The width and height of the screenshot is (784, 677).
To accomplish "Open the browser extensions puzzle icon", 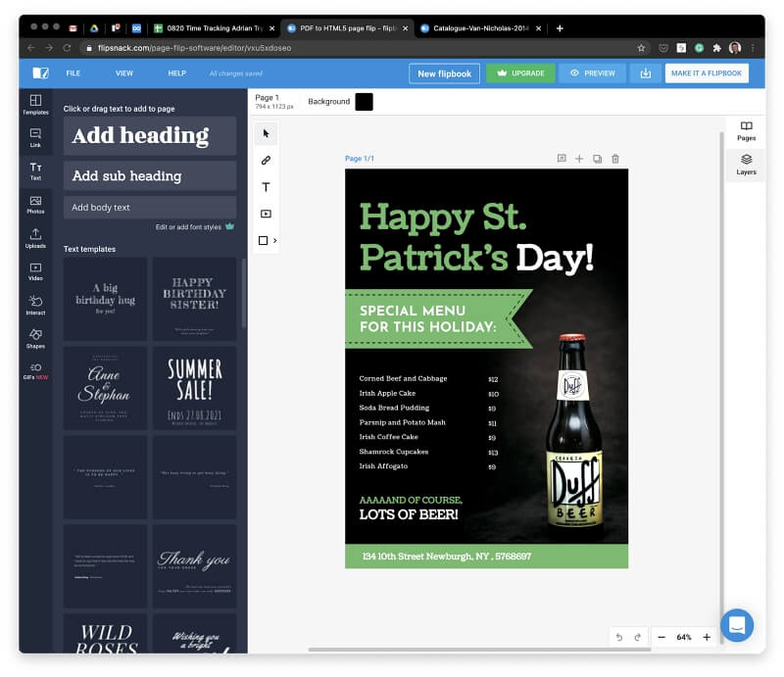I will coord(716,48).
